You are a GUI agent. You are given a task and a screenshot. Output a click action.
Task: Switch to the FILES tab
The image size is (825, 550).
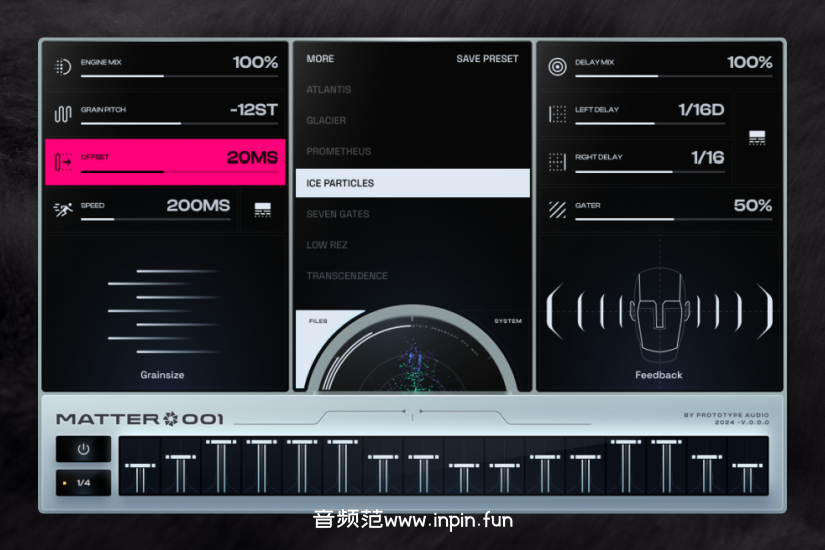pyautogui.click(x=318, y=321)
